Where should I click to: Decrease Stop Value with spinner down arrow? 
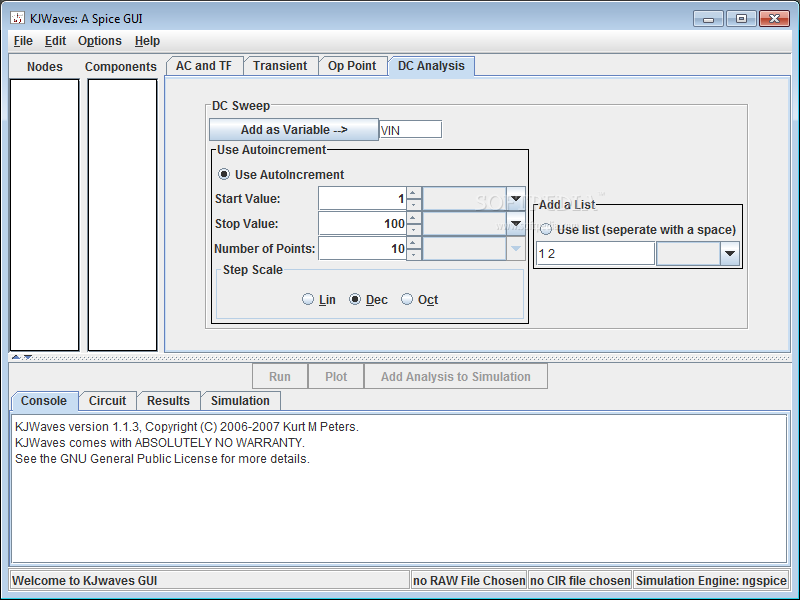[414, 230]
